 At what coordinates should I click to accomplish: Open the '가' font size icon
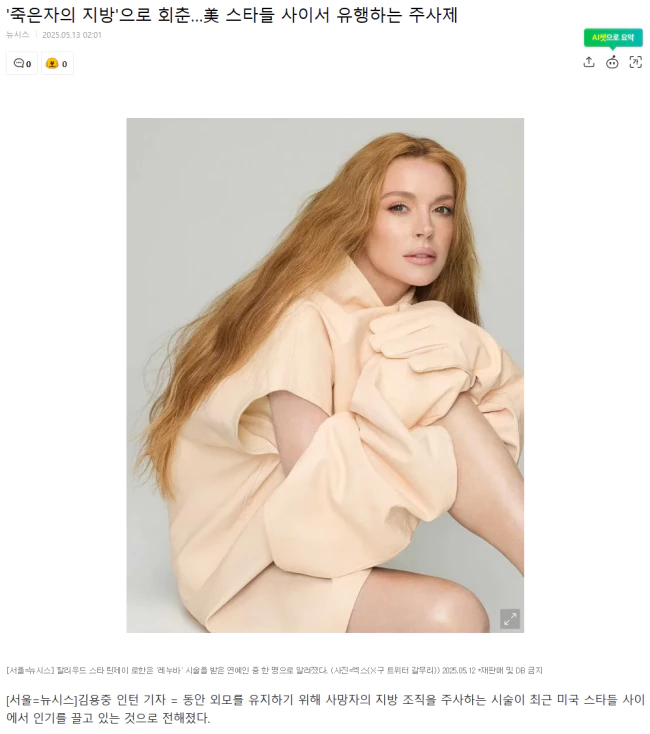[x=635, y=62]
